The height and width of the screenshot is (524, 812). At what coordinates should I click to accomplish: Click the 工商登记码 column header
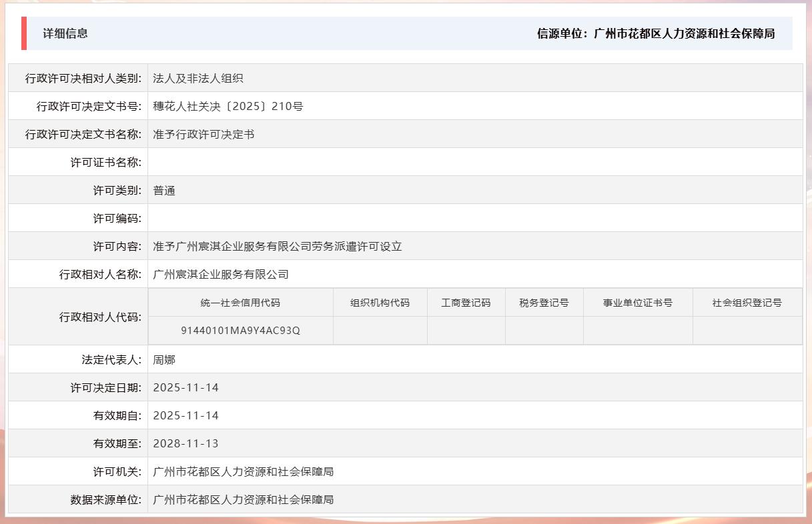[466, 302]
